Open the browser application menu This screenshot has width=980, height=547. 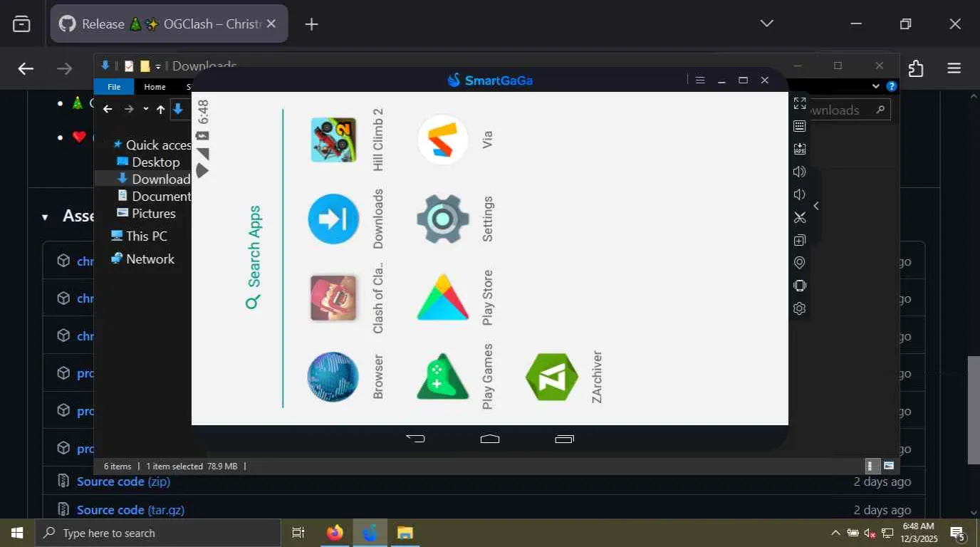coord(954,68)
